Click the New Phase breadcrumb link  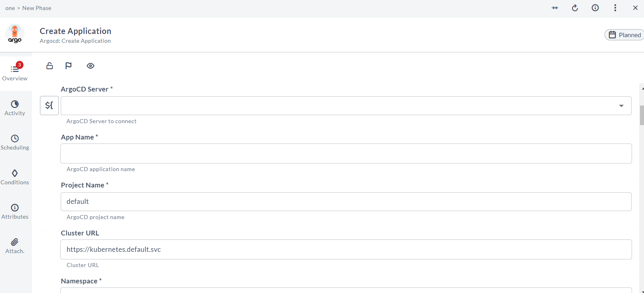[x=37, y=8]
